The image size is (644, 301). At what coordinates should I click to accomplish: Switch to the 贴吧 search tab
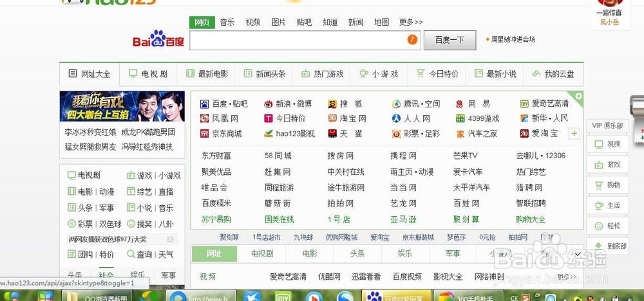[304, 22]
